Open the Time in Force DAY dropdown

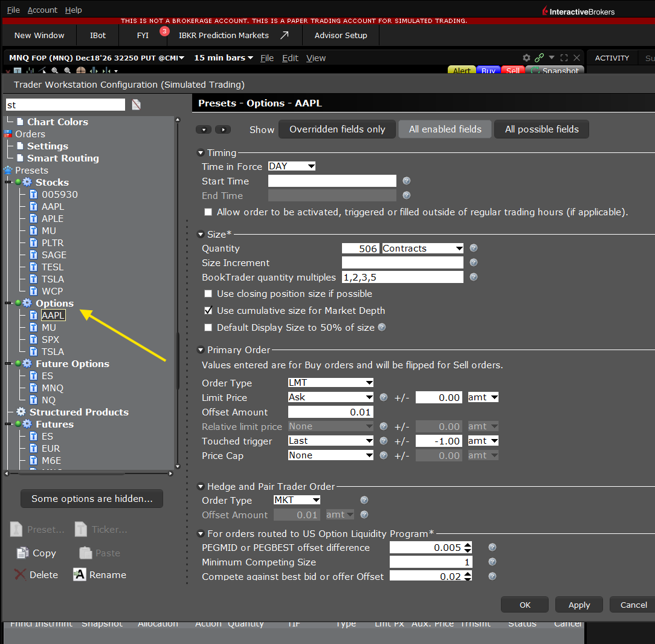point(292,166)
